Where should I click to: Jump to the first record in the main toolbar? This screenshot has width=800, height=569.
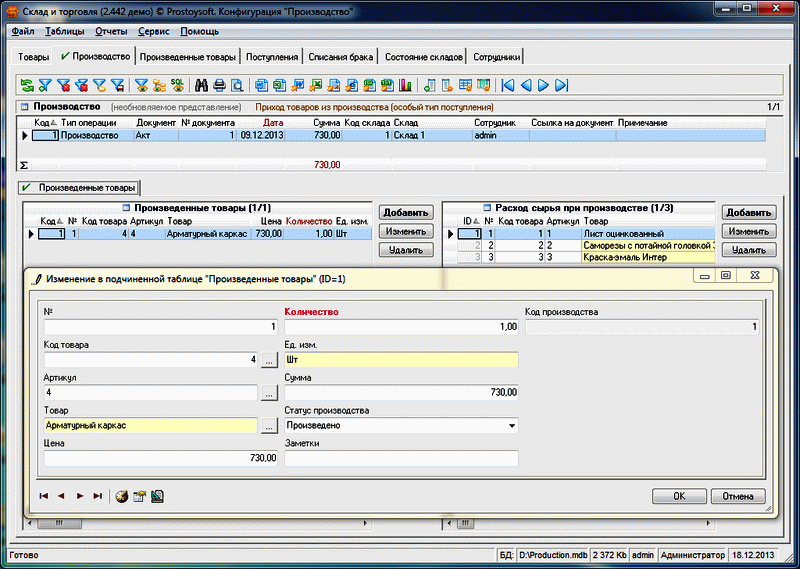pyautogui.click(x=508, y=85)
